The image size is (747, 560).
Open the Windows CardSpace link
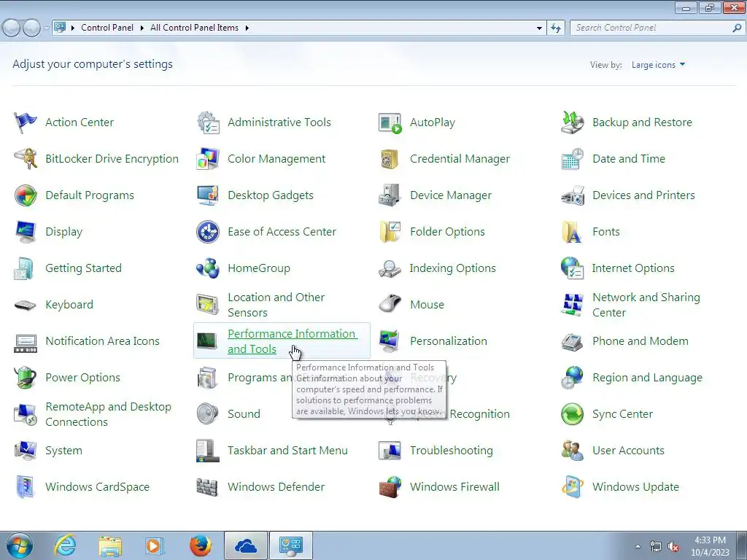point(98,487)
